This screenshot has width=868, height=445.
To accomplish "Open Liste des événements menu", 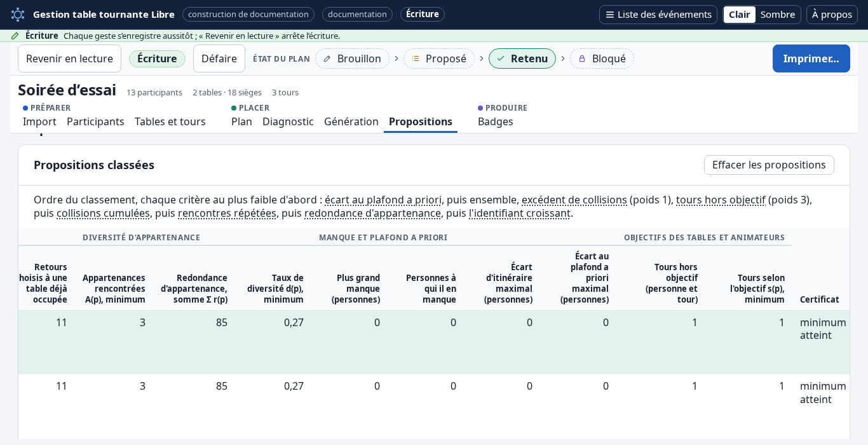I will (x=658, y=15).
